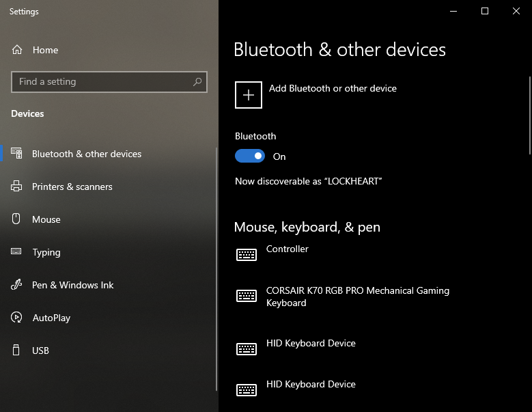Select the bottom HID Keyboard Device text

pos(311,384)
